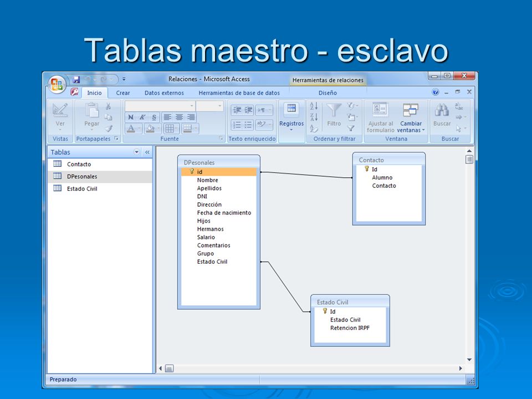Toggle underline S formatting
This screenshot has width=532, height=399.
[x=154, y=117]
